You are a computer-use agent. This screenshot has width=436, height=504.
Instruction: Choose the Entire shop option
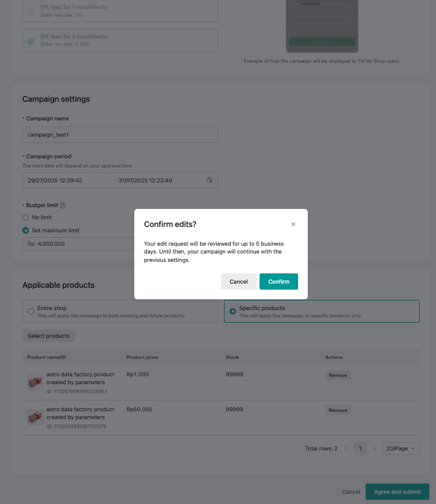(31, 311)
